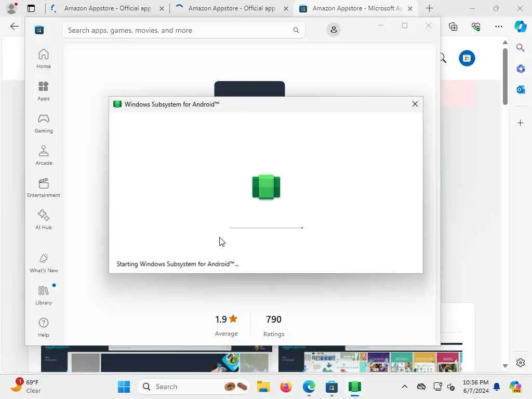Open Edge profile avatar

12,8
